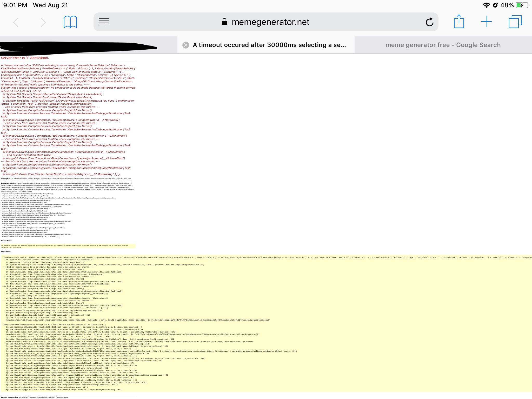
Task: Open the bookmarks panel
Action: click(70, 22)
